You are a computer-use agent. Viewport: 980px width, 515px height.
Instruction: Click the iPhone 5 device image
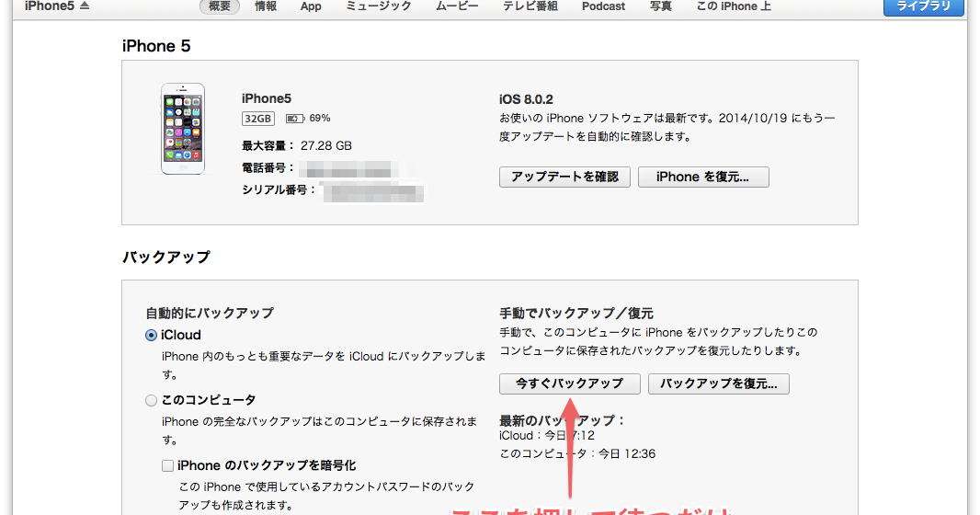[183, 129]
